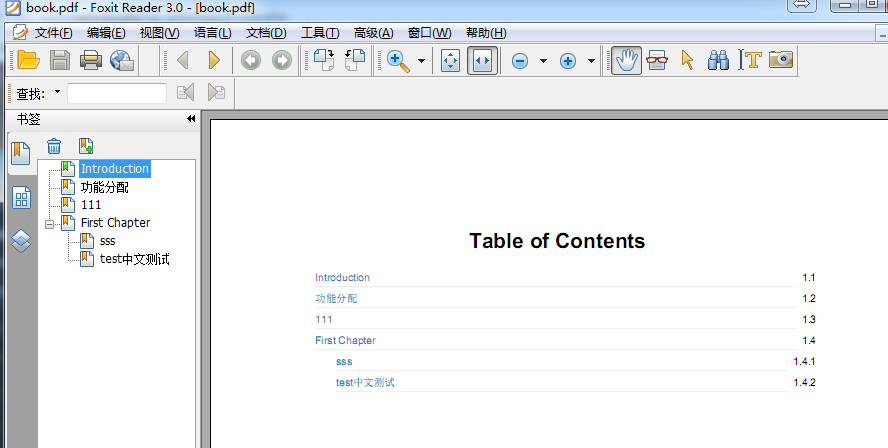This screenshot has height=448, width=888.
Task: Click the Find text input field
Action: pyautogui.click(x=117, y=93)
